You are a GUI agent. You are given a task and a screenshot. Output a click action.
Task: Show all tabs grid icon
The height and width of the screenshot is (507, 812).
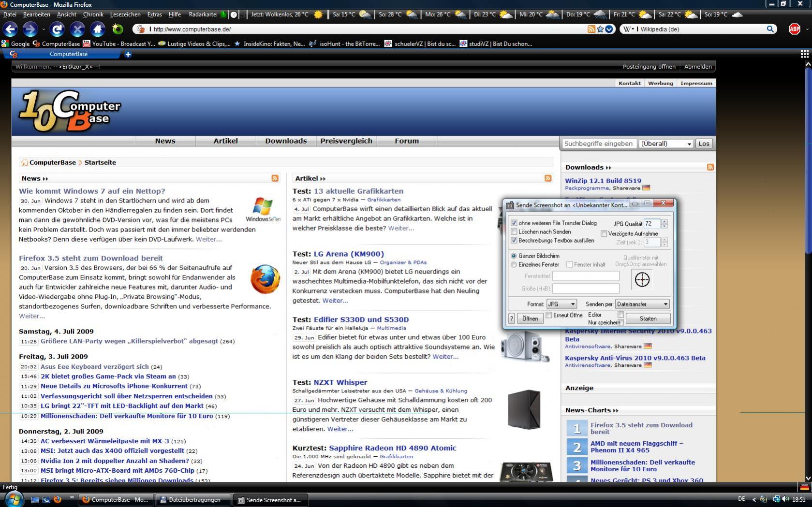(x=805, y=54)
